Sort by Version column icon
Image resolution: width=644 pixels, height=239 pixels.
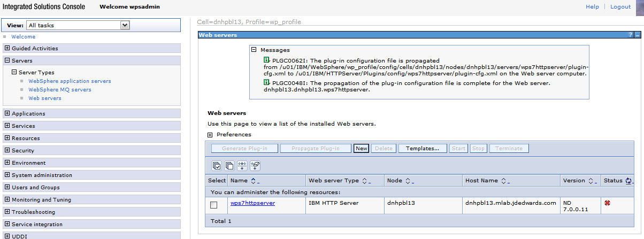click(592, 181)
